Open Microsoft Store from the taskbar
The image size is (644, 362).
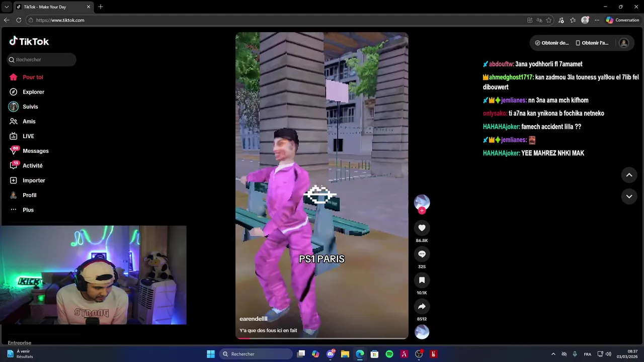[374, 354]
